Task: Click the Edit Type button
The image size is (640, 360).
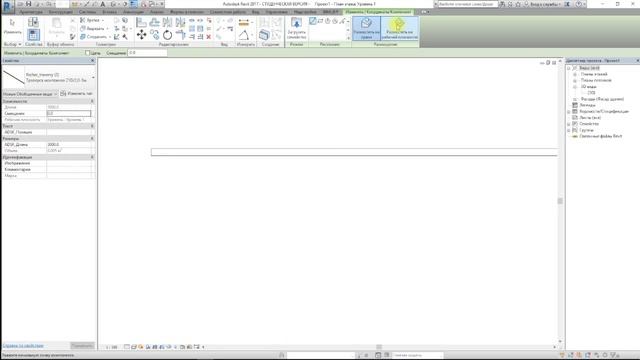Action: (x=76, y=94)
